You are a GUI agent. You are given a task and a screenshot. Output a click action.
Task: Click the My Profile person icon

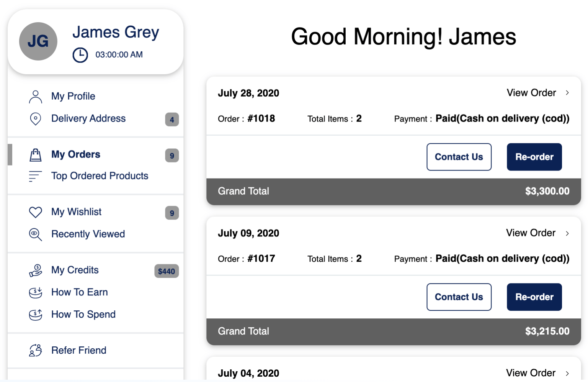coord(36,97)
